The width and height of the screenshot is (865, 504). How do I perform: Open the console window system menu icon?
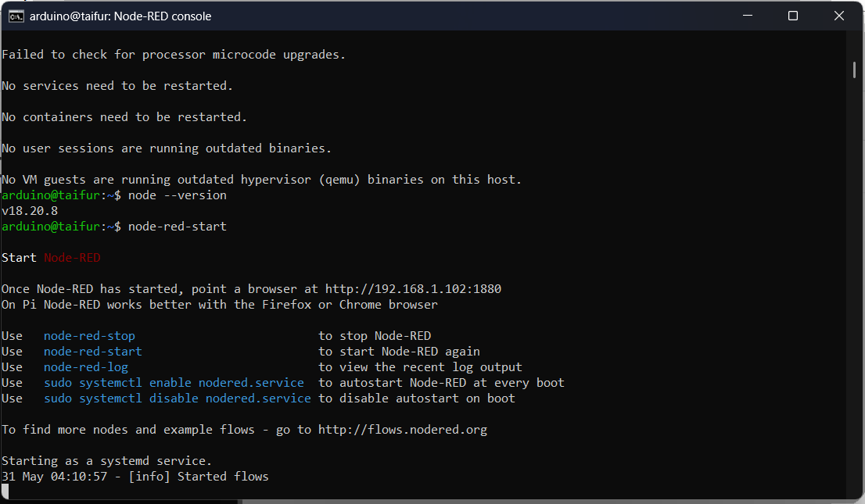point(16,16)
